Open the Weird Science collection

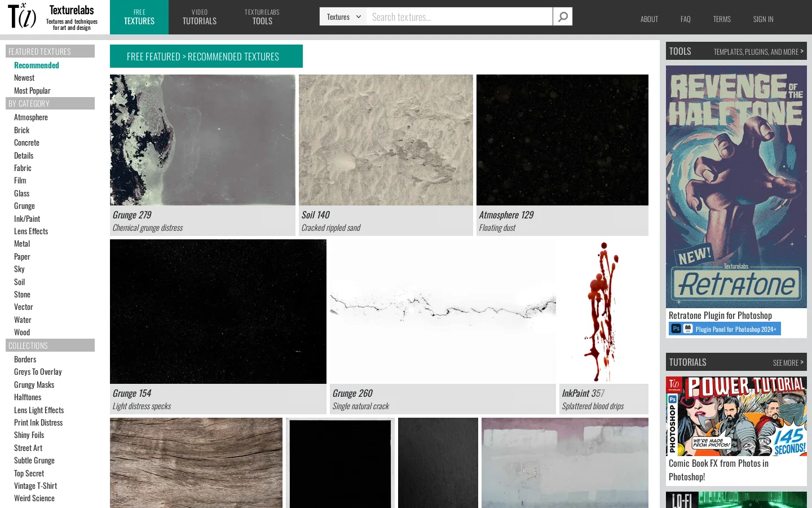[34, 498]
